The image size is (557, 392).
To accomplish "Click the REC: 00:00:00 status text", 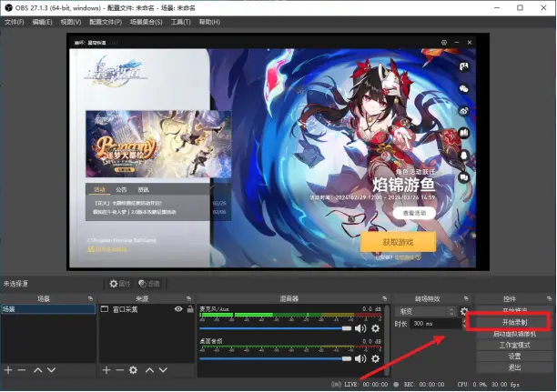I will coord(424,385).
